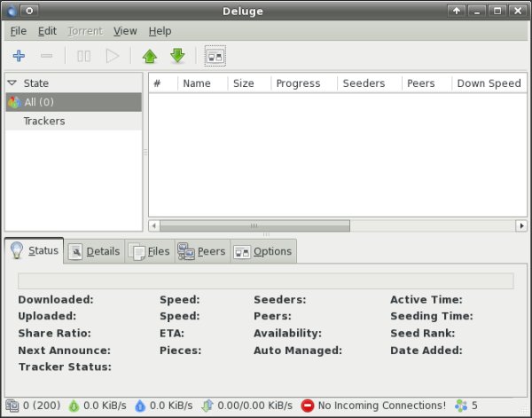The height and width of the screenshot is (418, 532).
Task: Click the horizontal scrollbar of torrent list
Action: click(254, 225)
